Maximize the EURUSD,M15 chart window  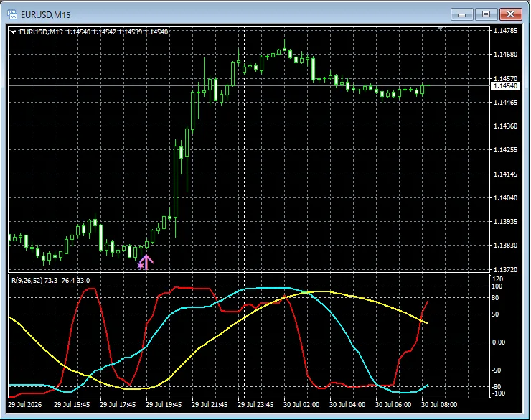coord(486,14)
